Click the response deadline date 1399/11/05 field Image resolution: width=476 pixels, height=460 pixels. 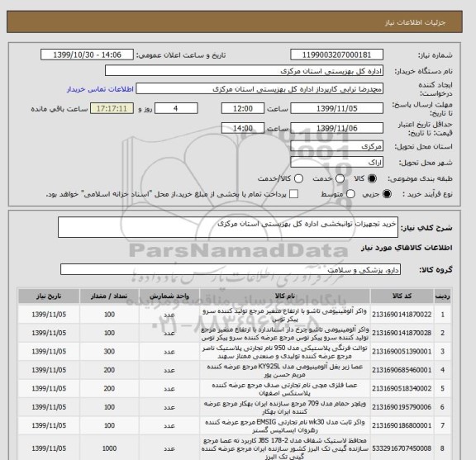click(336, 108)
